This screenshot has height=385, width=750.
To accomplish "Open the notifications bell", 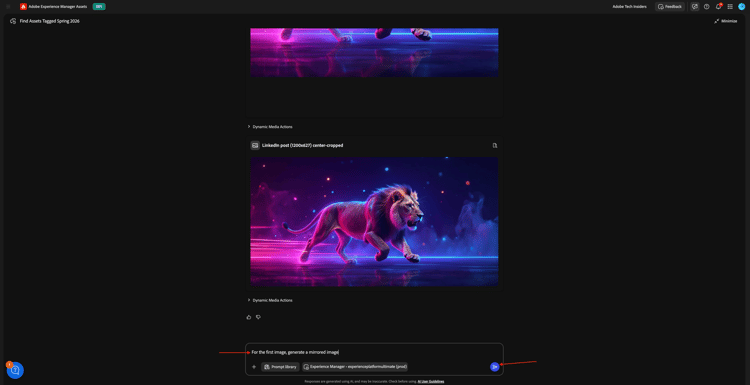I will (718, 7).
